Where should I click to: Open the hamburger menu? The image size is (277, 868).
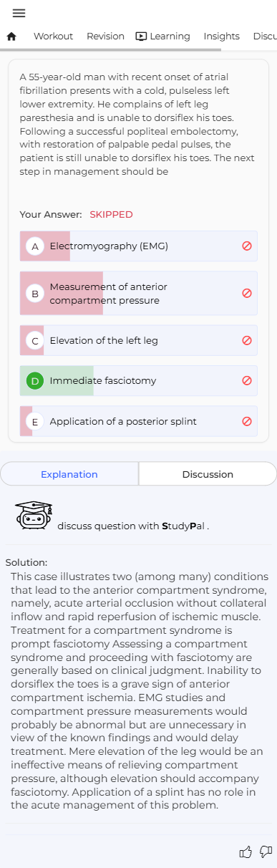coord(19,13)
